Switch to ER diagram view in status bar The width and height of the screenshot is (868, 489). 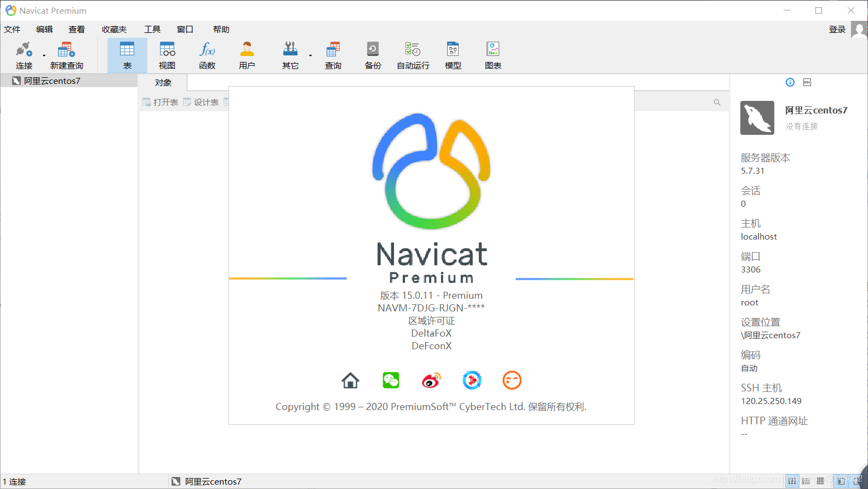click(x=820, y=481)
